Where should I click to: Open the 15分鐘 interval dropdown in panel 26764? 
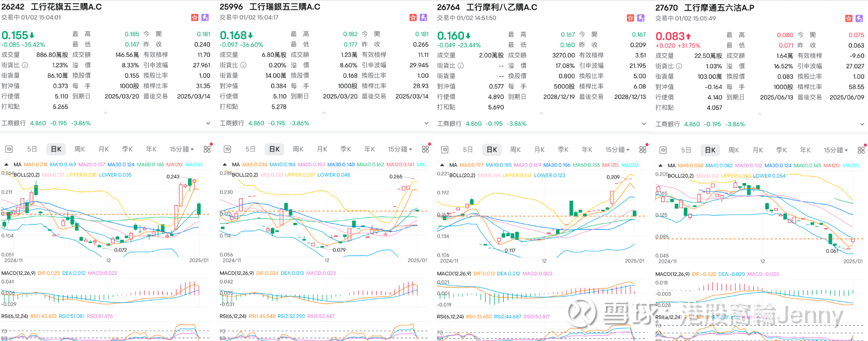click(x=617, y=149)
